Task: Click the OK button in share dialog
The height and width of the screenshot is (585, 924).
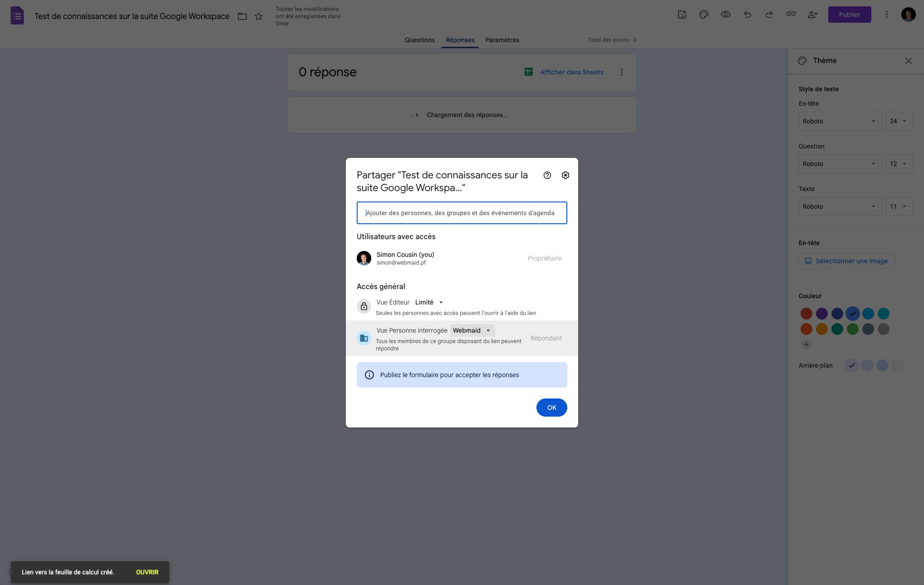Action: (x=551, y=408)
